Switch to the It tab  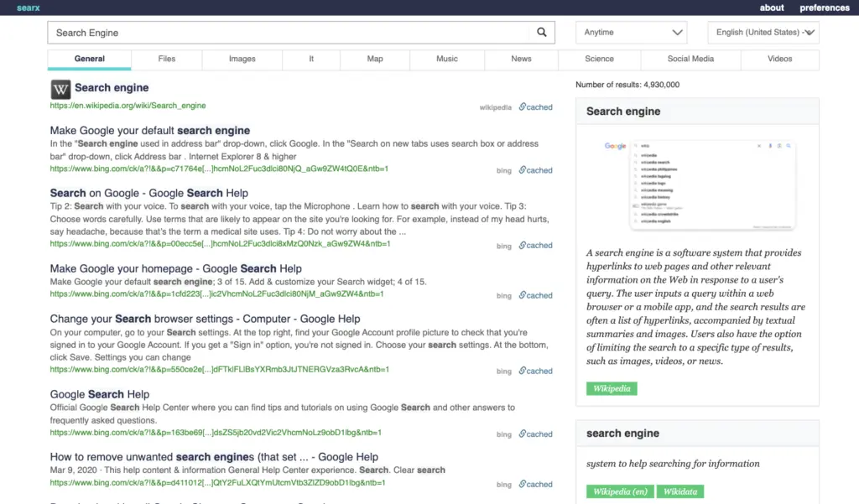[x=311, y=60]
